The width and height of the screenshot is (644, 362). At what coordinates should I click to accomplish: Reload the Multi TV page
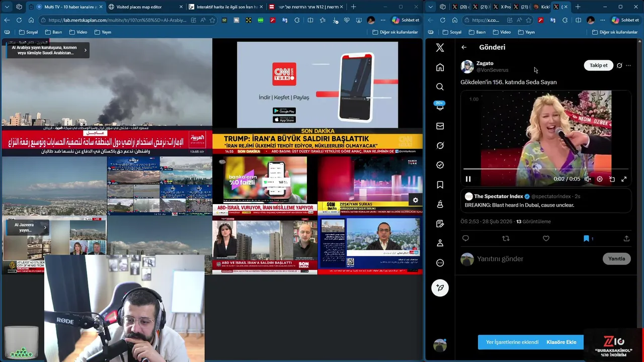pyautogui.click(x=19, y=20)
